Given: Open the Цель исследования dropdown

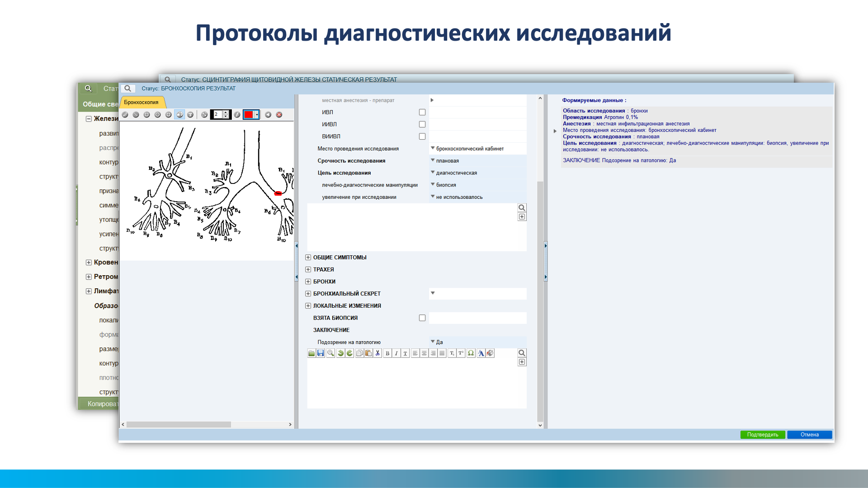Looking at the screenshot, I should point(478,173).
